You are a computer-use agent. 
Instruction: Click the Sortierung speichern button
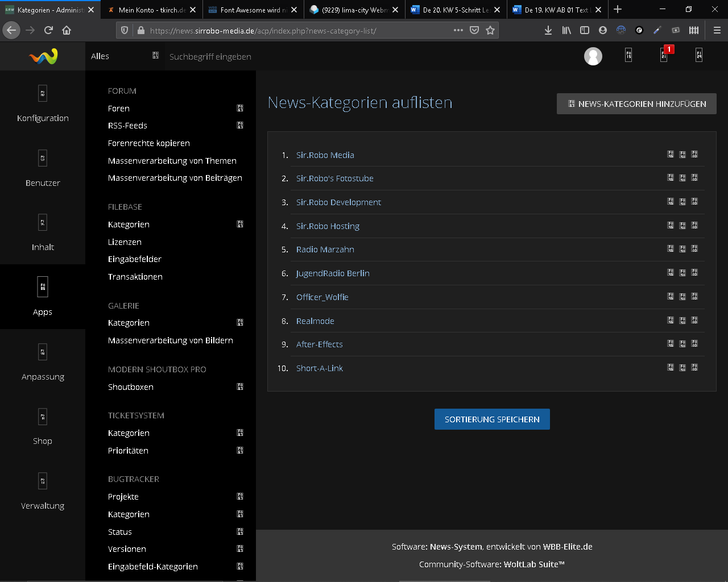pyautogui.click(x=492, y=419)
